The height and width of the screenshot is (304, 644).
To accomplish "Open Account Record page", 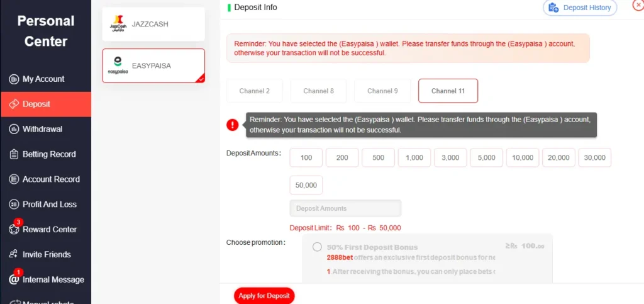I will (45, 179).
